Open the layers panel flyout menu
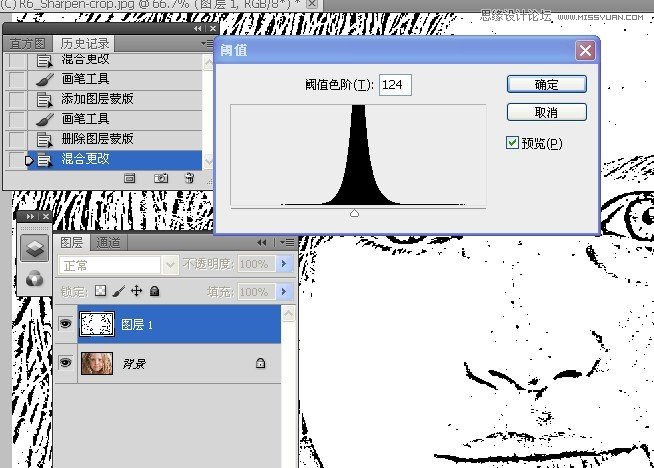This screenshot has height=468, width=654. click(287, 242)
